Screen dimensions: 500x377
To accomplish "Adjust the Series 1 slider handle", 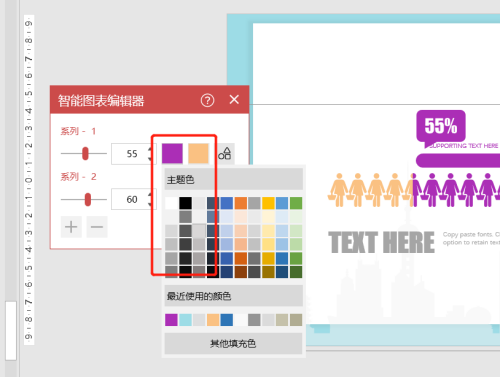I will point(85,153).
